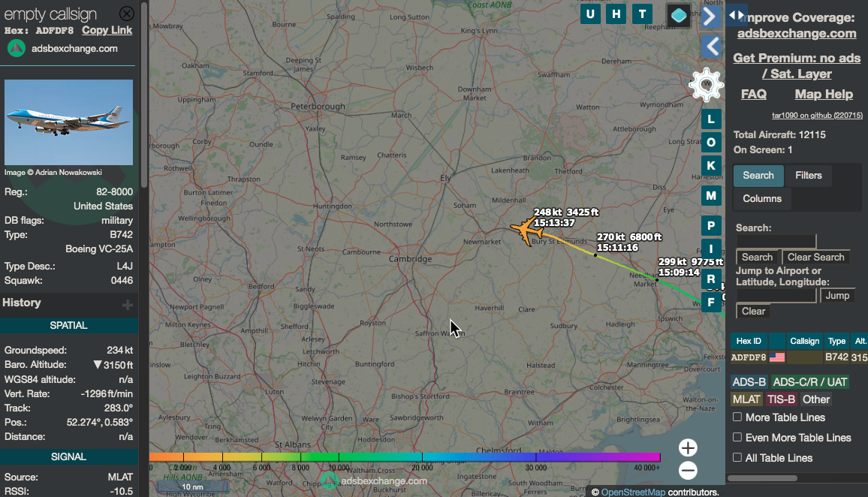Open Get Premium link
The height and width of the screenshot is (497, 868).
pos(797,66)
